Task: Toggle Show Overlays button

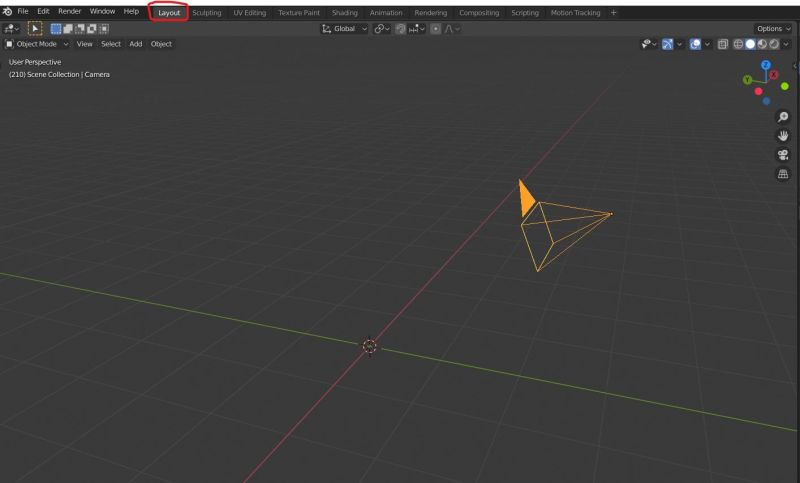Action: (x=695, y=44)
